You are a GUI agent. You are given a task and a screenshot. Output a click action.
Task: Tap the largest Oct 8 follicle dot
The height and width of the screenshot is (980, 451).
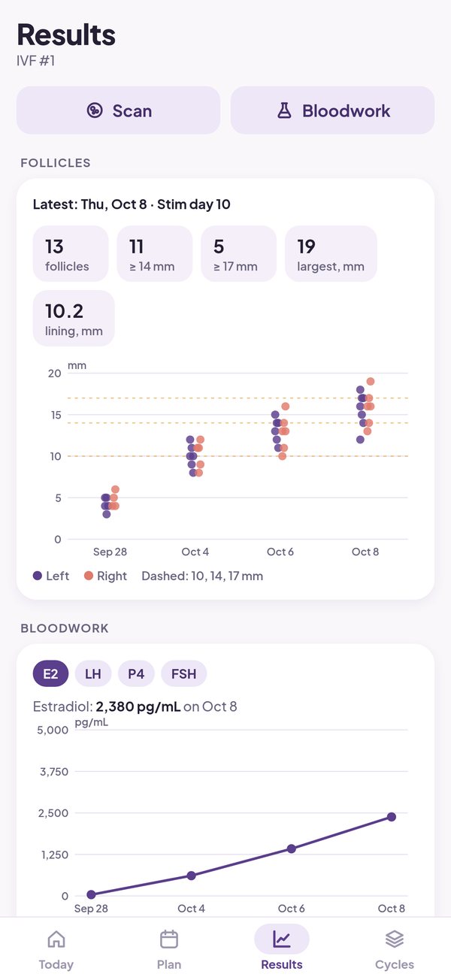pos(371,382)
